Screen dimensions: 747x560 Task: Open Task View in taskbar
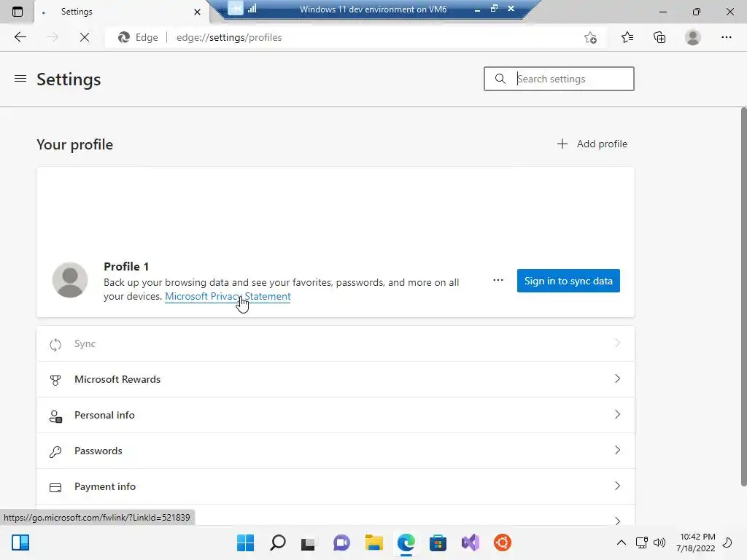309,543
